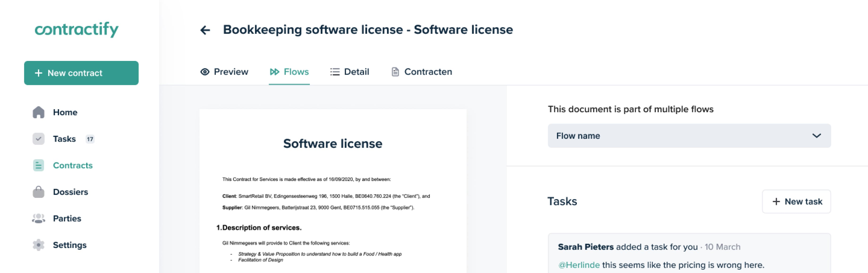Screen dimensions: 868x273
Task: Add a New task
Action: pos(796,201)
